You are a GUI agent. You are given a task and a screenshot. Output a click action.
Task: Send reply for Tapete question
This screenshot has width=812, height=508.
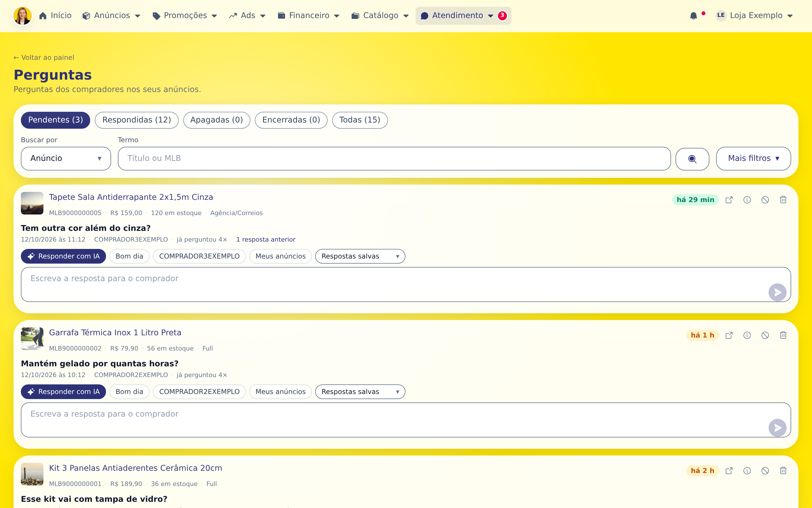click(x=777, y=292)
